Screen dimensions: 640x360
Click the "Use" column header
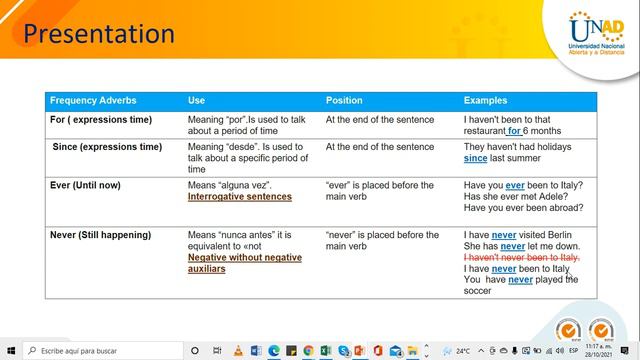196,100
